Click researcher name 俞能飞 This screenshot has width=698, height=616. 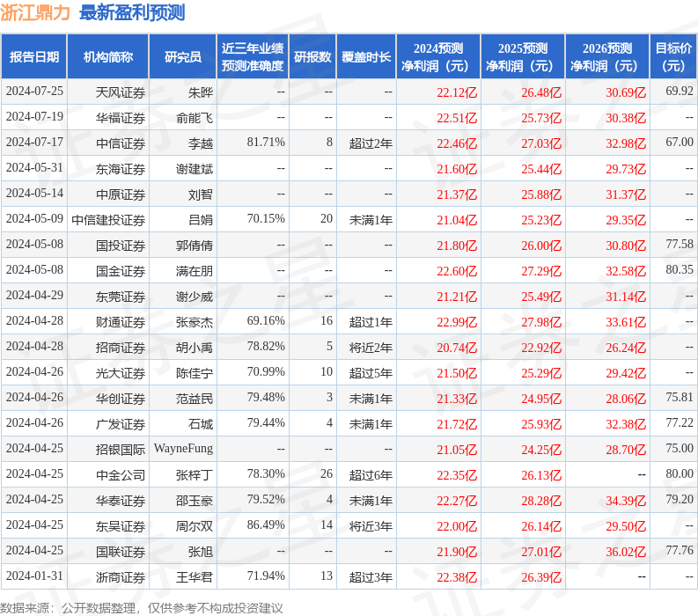[195, 118]
